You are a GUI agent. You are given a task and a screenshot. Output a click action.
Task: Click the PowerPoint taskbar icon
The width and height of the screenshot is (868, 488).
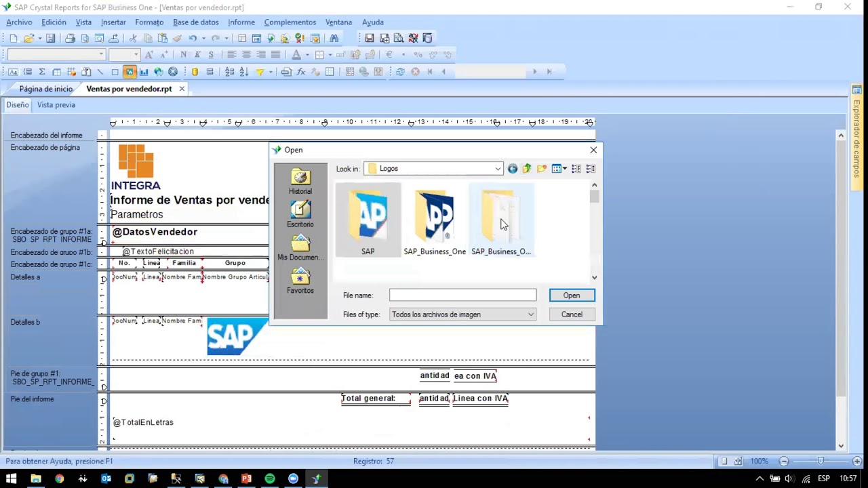tap(246, 479)
